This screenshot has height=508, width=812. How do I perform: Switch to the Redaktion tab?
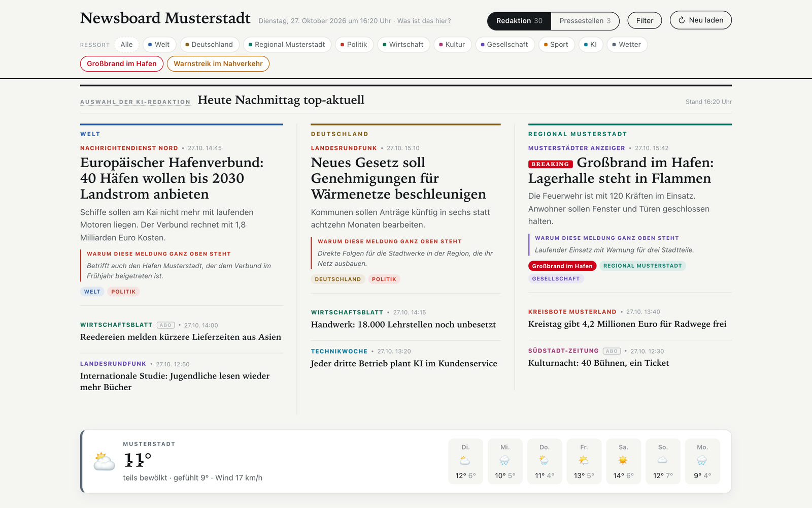(519, 21)
